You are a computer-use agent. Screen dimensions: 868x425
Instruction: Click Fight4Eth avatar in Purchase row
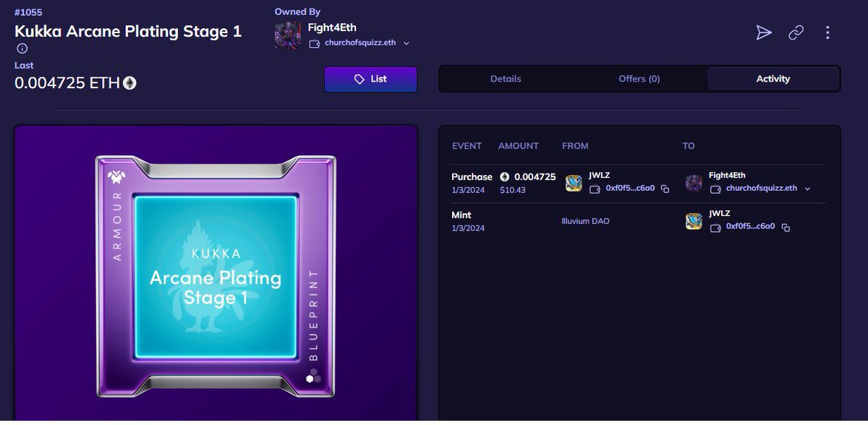pos(694,183)
